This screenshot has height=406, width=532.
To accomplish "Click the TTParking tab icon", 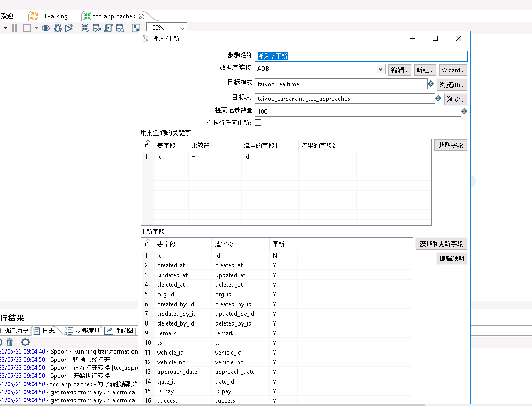I will 34,16.
